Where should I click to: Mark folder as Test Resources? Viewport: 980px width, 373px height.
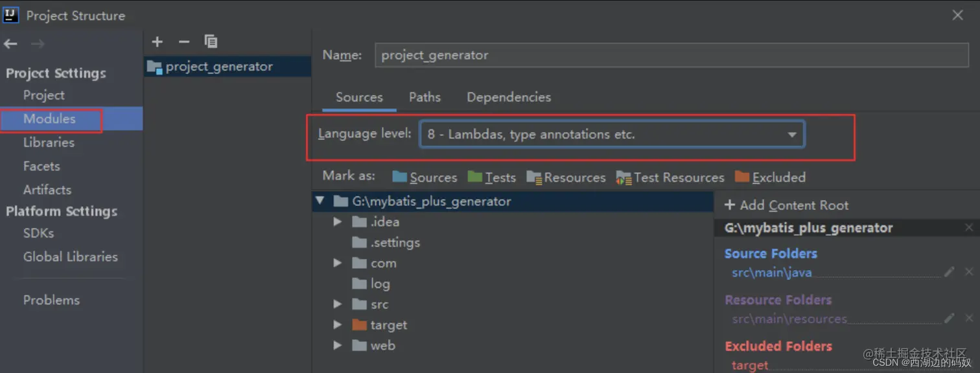coord(670,177)
